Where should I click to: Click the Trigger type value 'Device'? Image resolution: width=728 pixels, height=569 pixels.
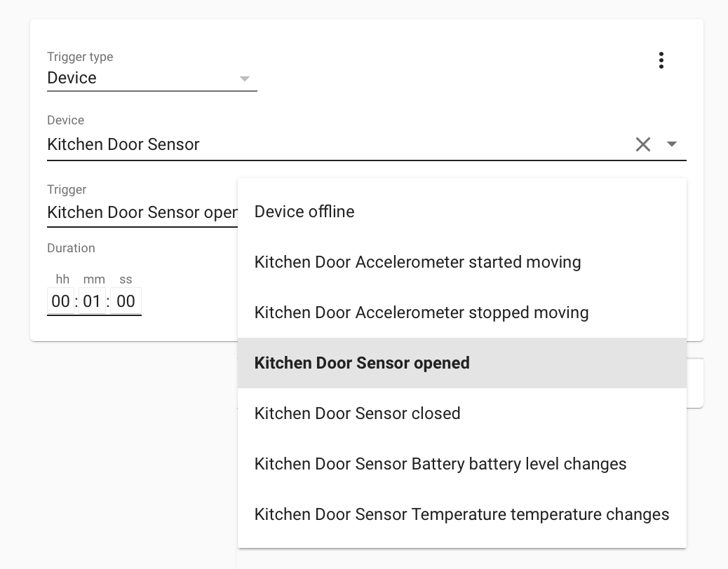point(72,78)
